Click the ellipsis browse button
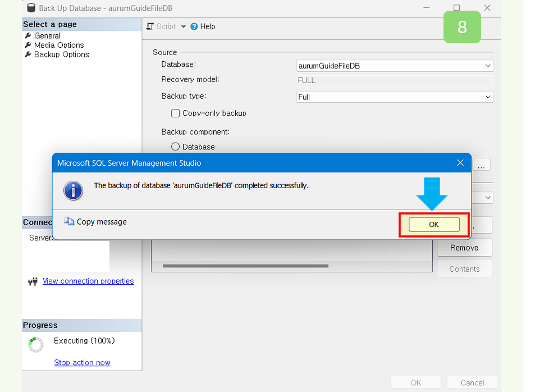This screenshot has width=549, height=392. [482, 165]
